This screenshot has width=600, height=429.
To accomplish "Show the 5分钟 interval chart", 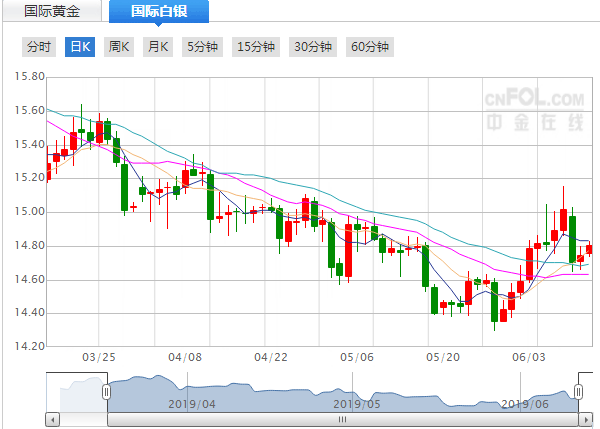I will point(203,47).
